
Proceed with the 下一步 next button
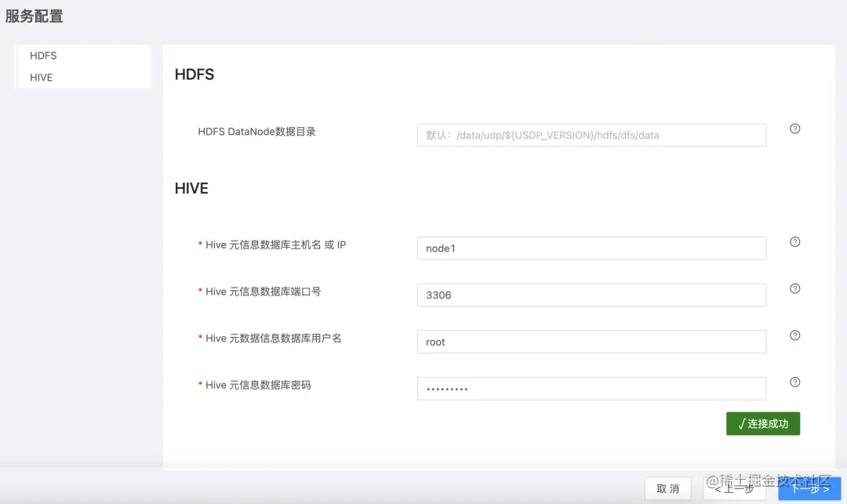809,488
